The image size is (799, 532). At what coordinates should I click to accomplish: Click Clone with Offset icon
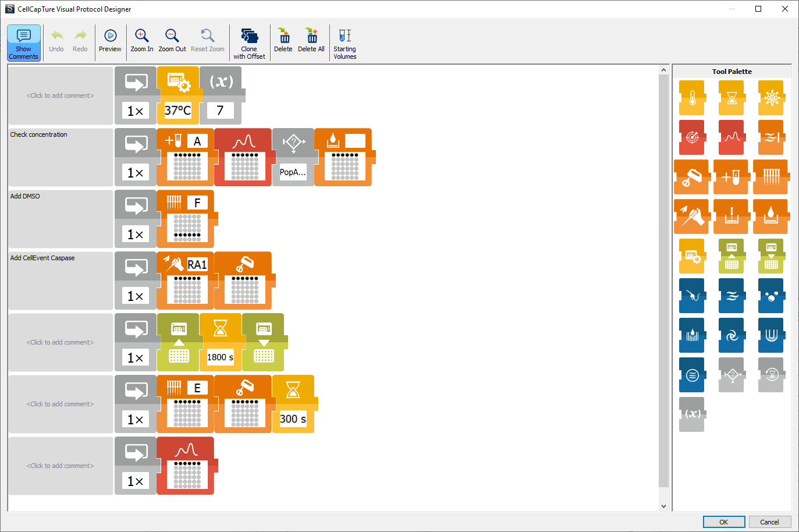click(249, 36)
